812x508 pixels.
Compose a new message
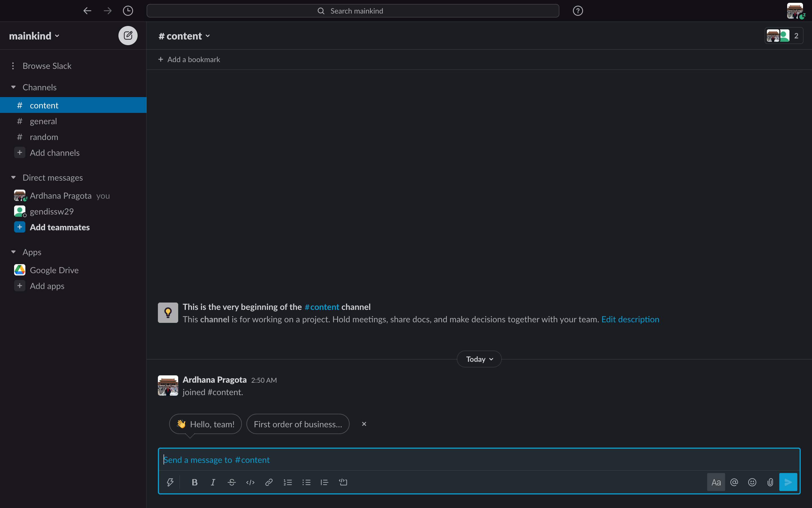[x=128, y=36]
